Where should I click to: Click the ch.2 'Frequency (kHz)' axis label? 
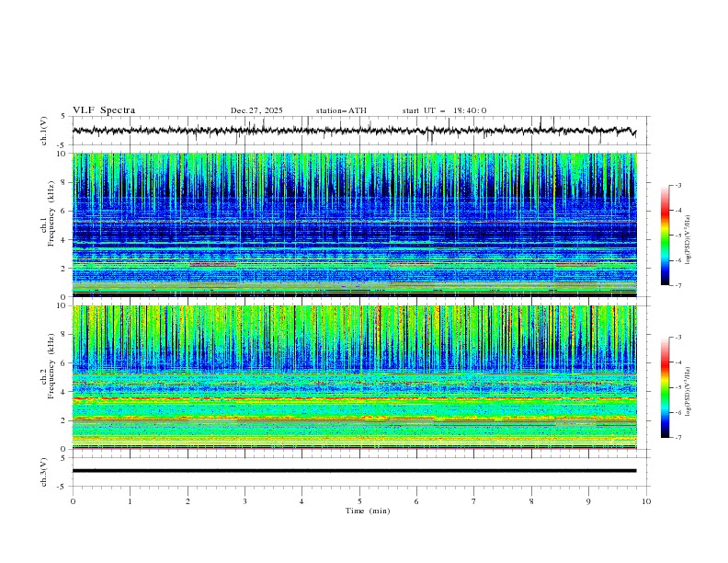coord(51,366)
